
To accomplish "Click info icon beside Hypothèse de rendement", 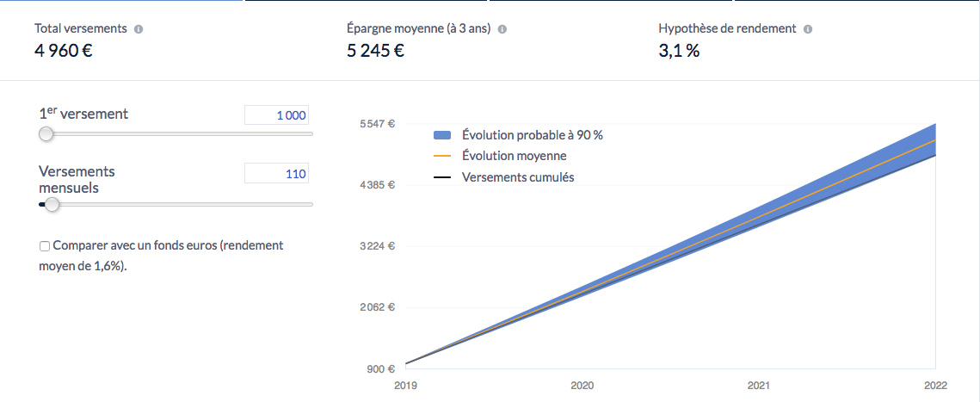I will coord(808,29).
